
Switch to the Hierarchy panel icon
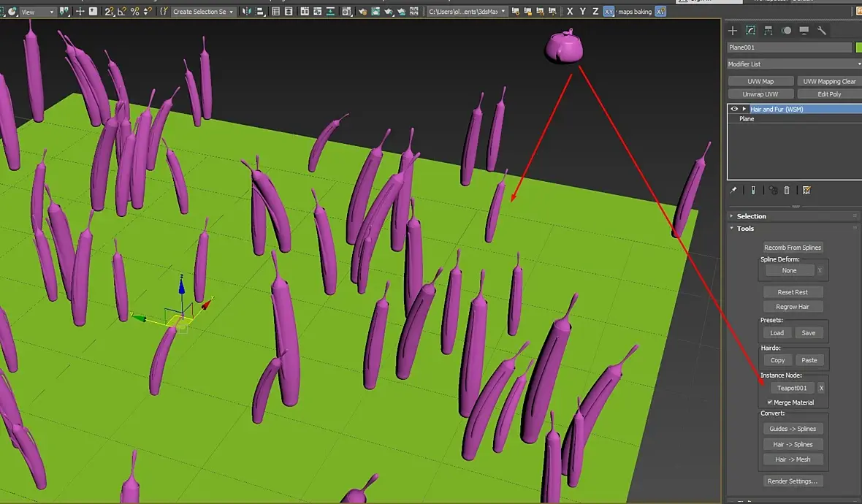pyautogui.click(x=768, y=31)
